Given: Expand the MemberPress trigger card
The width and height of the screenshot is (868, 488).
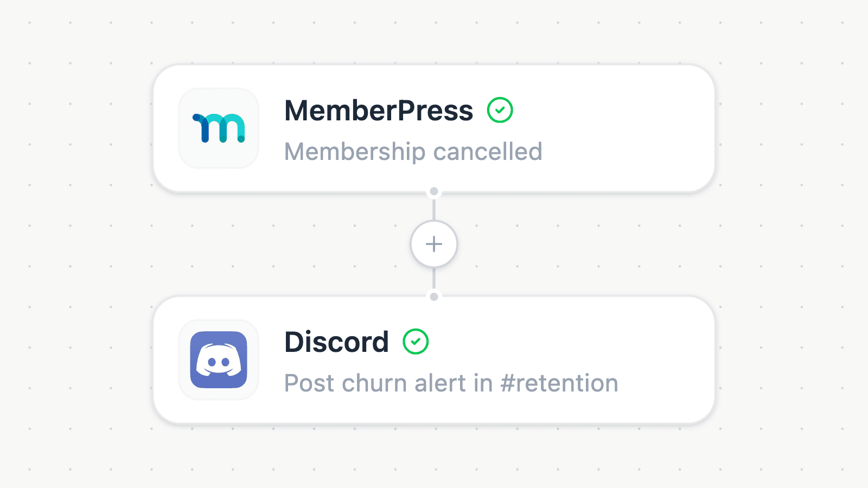Looking at the screenshot, I should click(x=434, y=129).
